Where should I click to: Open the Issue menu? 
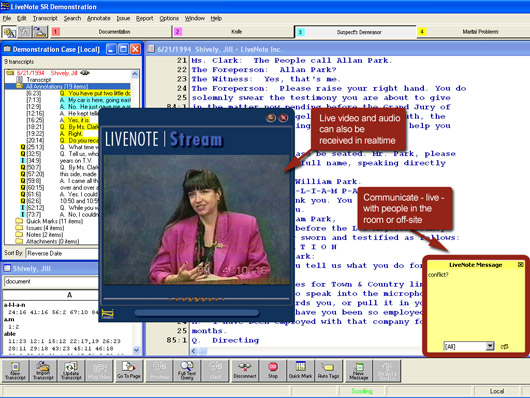click(123, 18)
